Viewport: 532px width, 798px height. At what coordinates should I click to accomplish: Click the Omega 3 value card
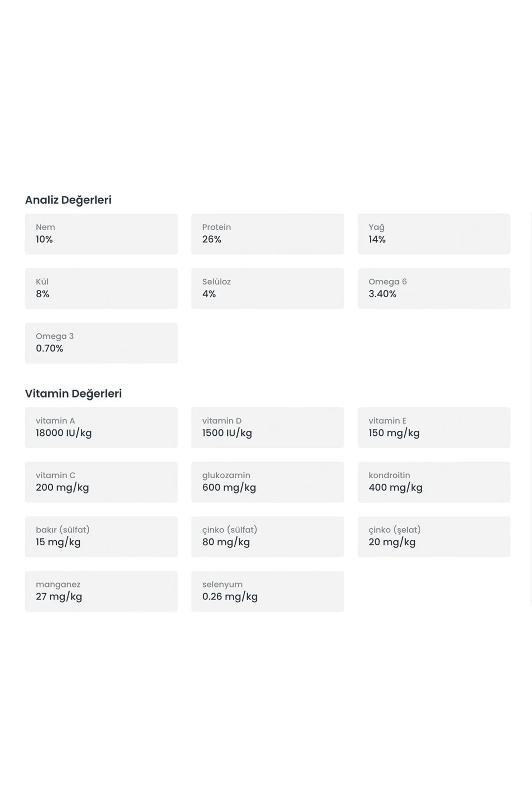(101, 343)
